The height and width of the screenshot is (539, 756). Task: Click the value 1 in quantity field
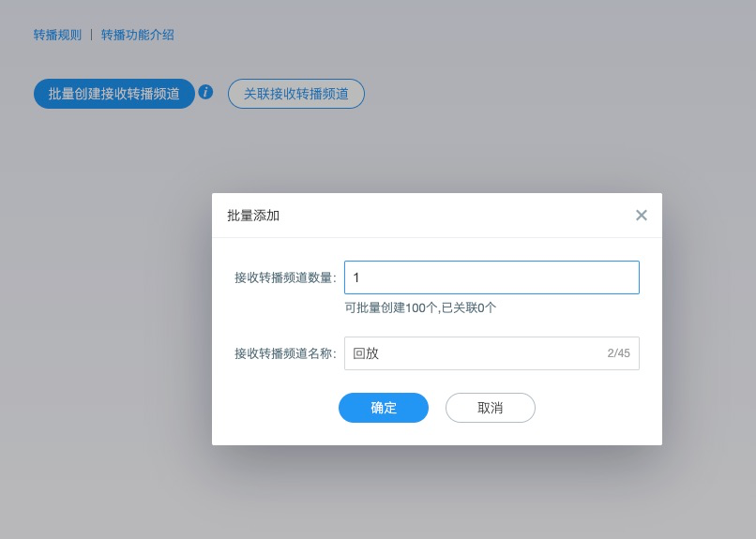(356, 277)
